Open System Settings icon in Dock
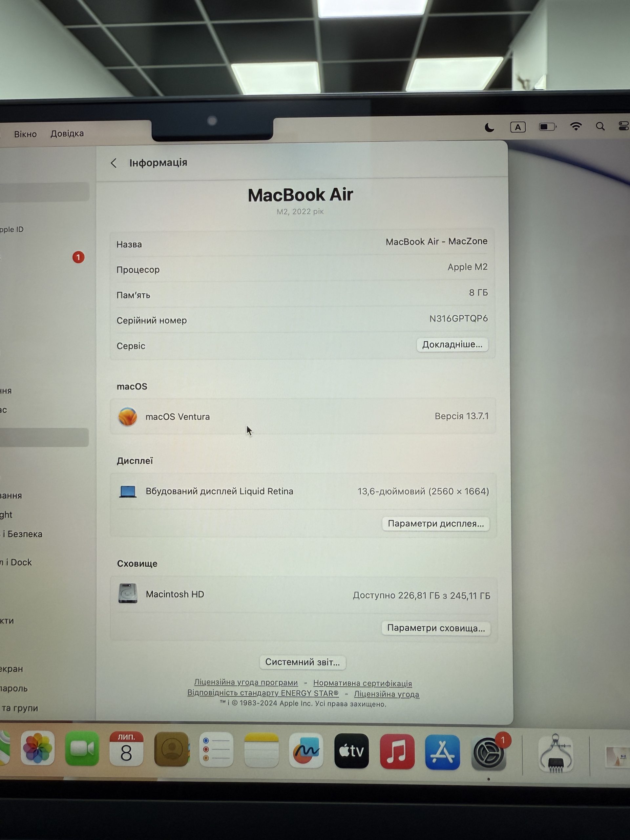Viewport: 630px width, 840px height. click(489, 753)
